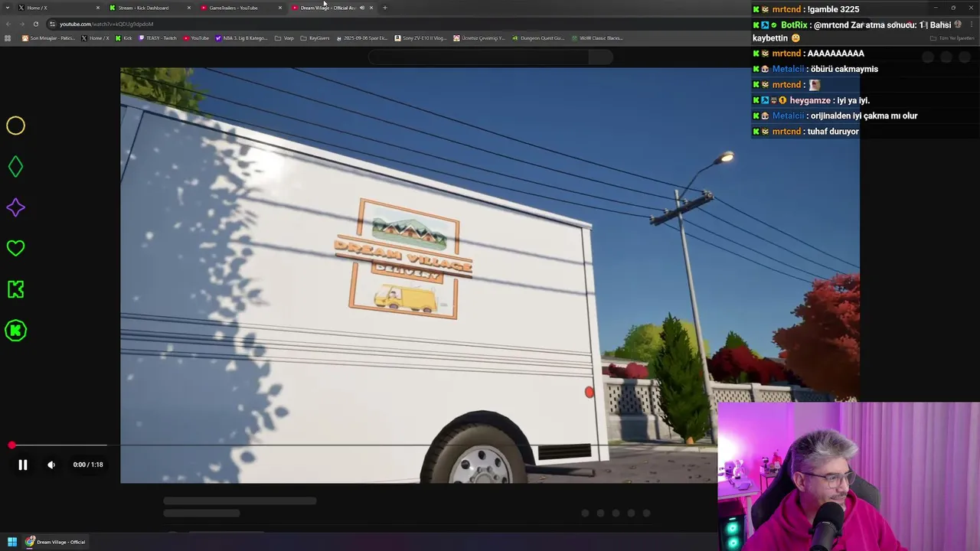Click message "orijinalden iyi çakma mı olur"
The height and width of the screenshot is (551, 980).
point(864,116)
